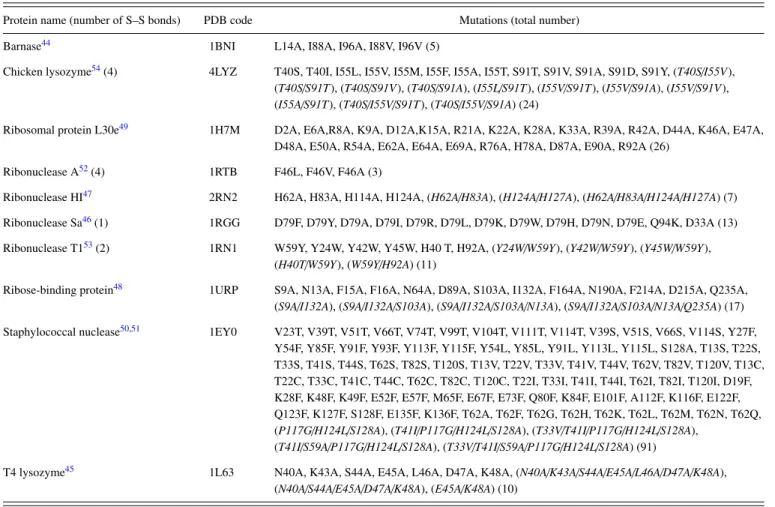775x507 pixels.
Task: Click mutation (W59Y/H92A) in Ribonuclease T1 row
Action: pos(381,265)
